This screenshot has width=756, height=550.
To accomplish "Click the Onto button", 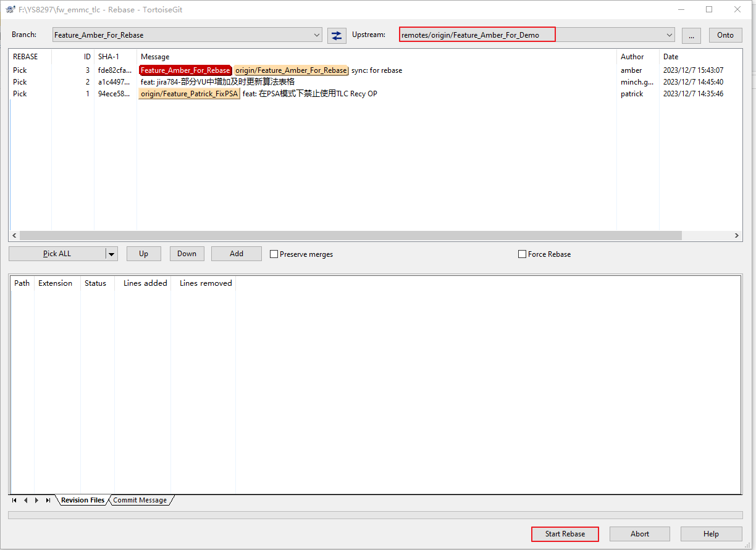I will pyautogui.click(x=725, y=35).
